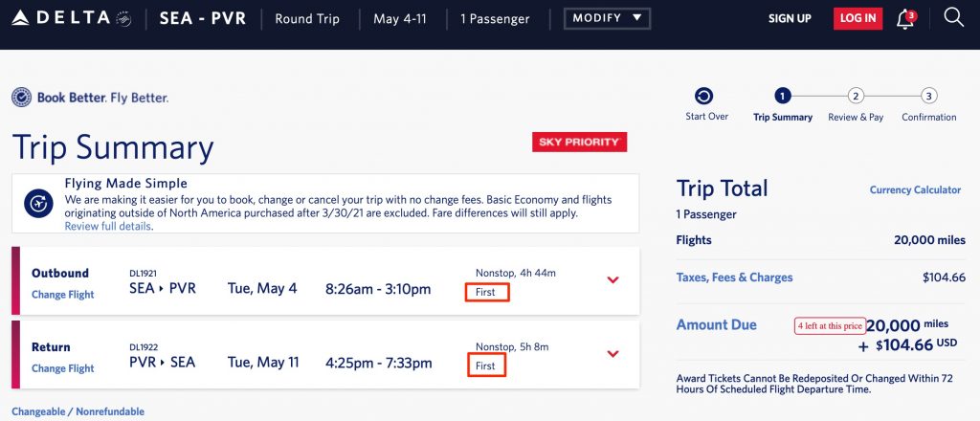Change Flight for the Return segment

[x=63, y=368]
